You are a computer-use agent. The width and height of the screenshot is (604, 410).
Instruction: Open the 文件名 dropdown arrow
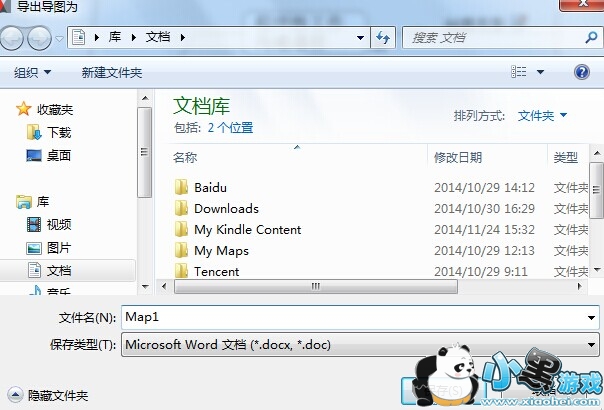[x=592, y=318]
